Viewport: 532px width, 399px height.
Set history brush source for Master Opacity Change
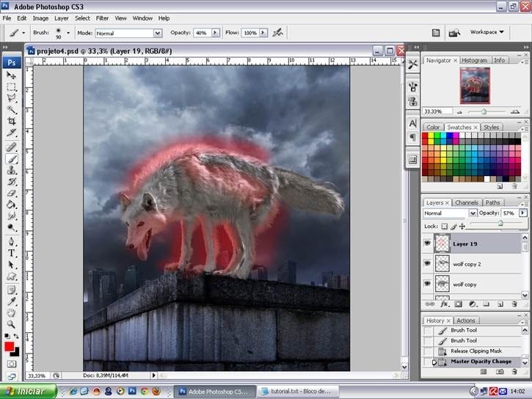tap(428, 362)
